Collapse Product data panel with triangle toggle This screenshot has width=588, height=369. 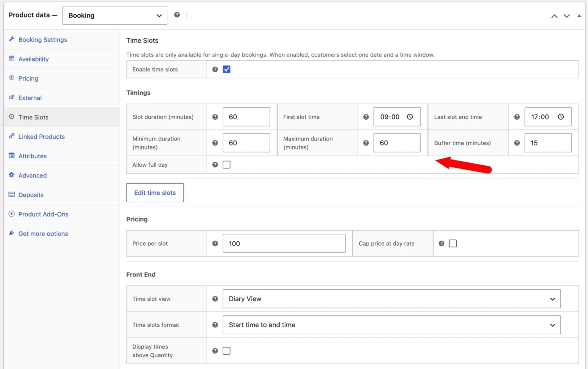click(579, 16)
